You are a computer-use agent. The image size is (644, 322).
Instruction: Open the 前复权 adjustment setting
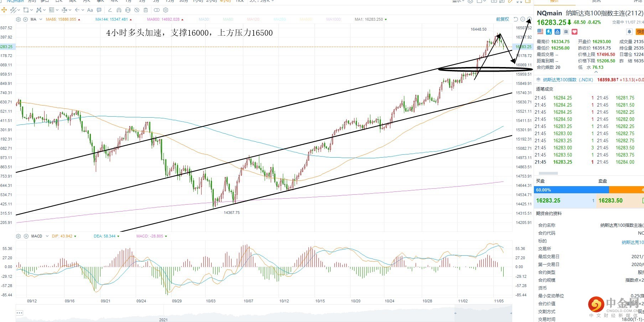tap(502, 19)
